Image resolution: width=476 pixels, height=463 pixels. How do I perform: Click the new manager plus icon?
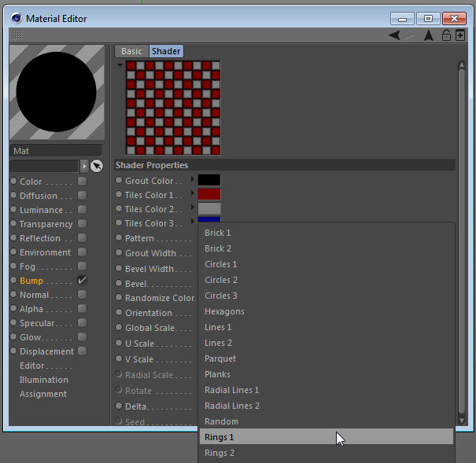pyautogui.click(x=460, y=35)
